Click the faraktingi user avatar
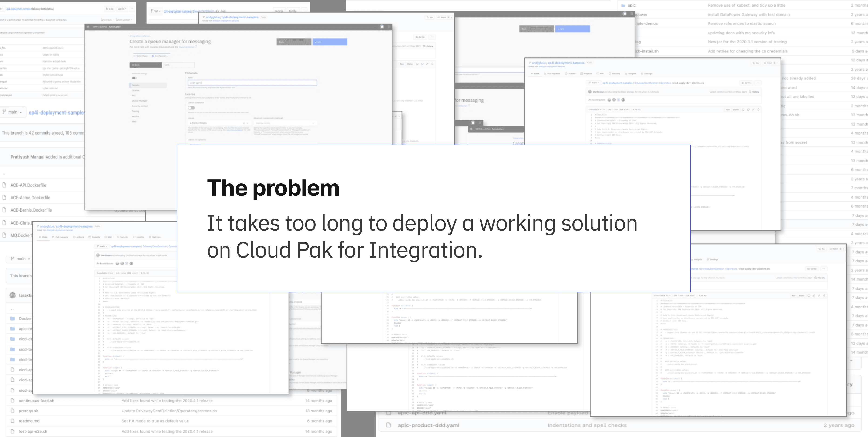Screen dimensions: 868x437 point(13,295)
